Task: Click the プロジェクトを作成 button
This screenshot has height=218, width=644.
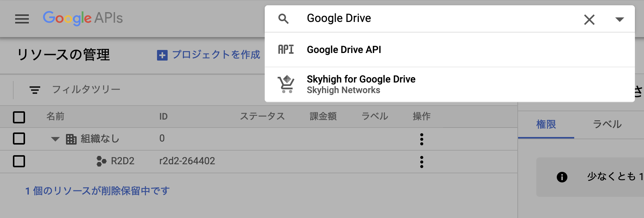Action: tap(209, 55)
